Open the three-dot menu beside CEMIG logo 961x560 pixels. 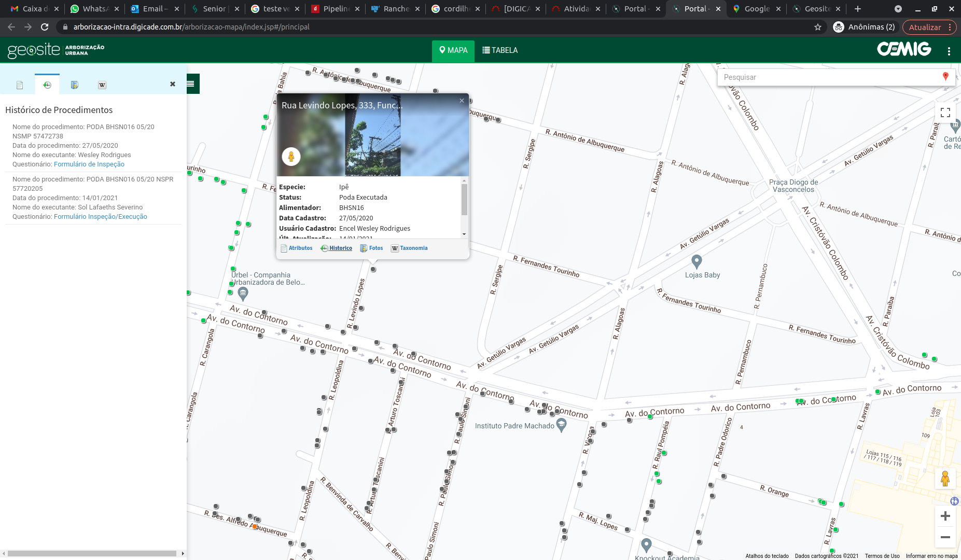(x=949, y=51)
